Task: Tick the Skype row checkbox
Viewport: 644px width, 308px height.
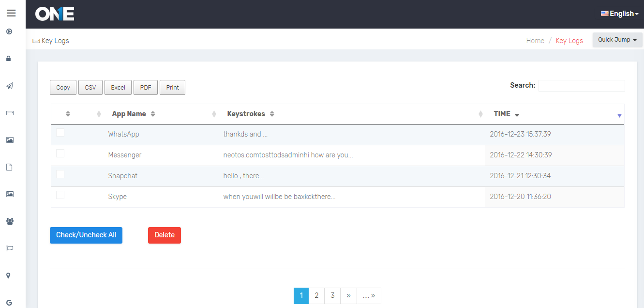Action: tap(60, 195)
